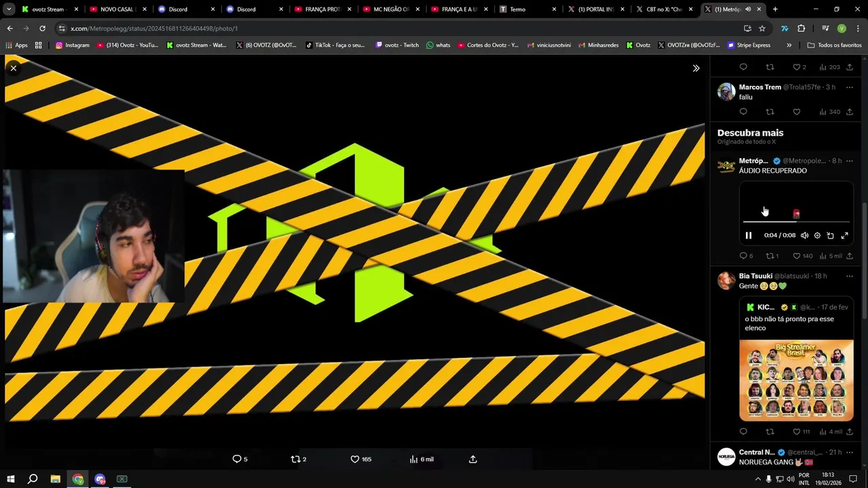The width and height of the screenshot is (868, 488).
Task: Reload the current page
Action: click(x=42, y=28)
